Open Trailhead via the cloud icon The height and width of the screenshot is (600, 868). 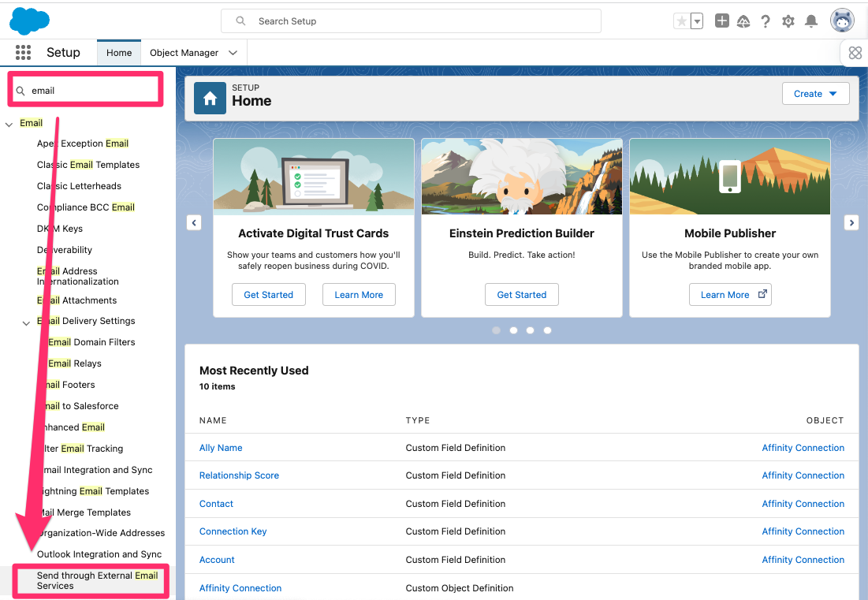(743, 20)
